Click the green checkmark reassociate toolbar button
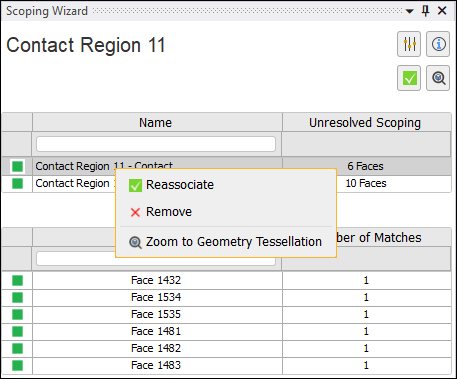457x379 pixels. (x=409, y=78)
